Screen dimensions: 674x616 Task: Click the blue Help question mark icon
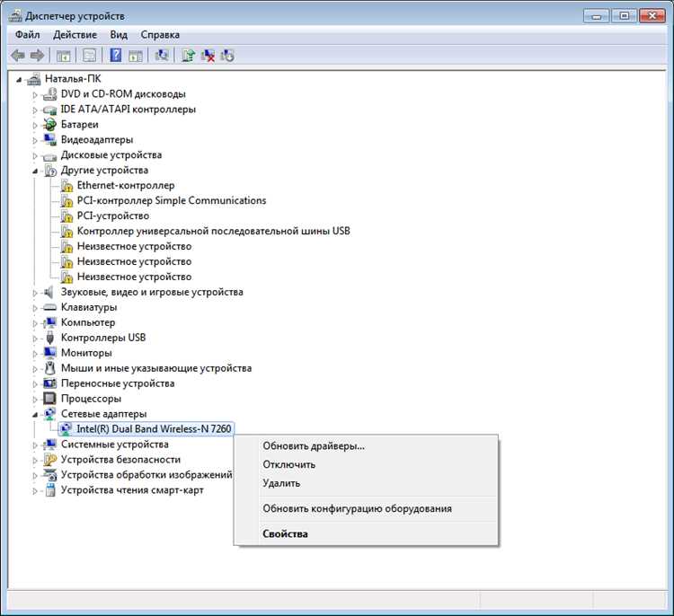click(116, 56)
